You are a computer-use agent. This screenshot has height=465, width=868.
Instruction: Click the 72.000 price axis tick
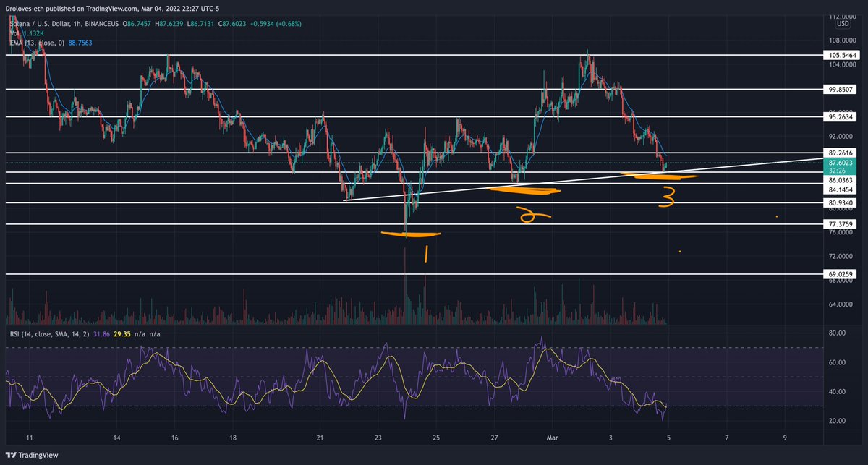[x=842, y=256]
